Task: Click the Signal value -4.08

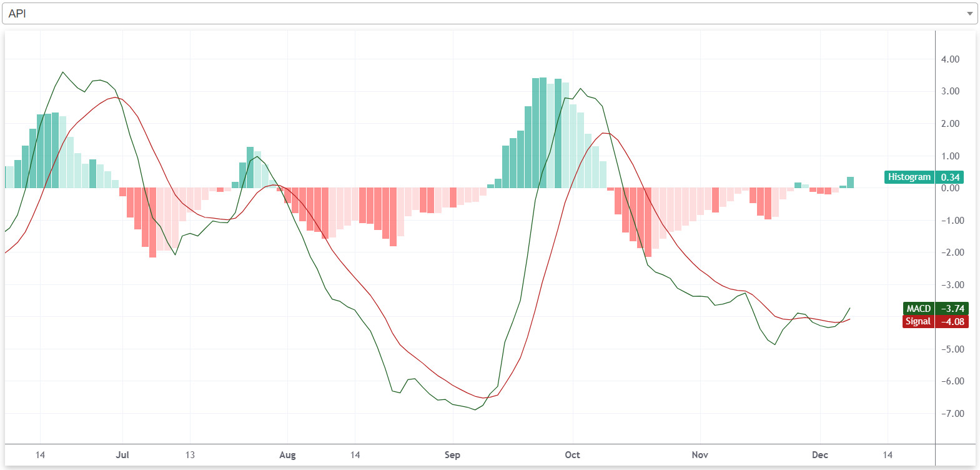Action: (x=952, y=321)
